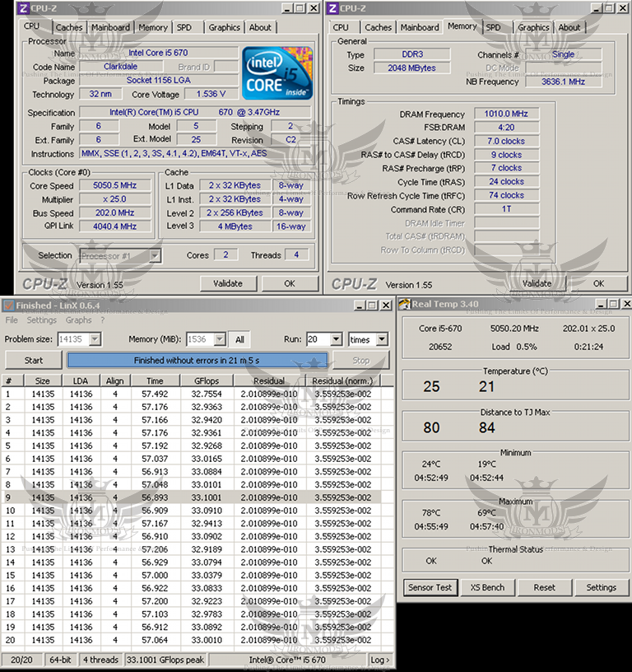
Task: Switch to Mainboard tab in left CPU-Z window
Action: pyautogui.click(x=110, y=27)
